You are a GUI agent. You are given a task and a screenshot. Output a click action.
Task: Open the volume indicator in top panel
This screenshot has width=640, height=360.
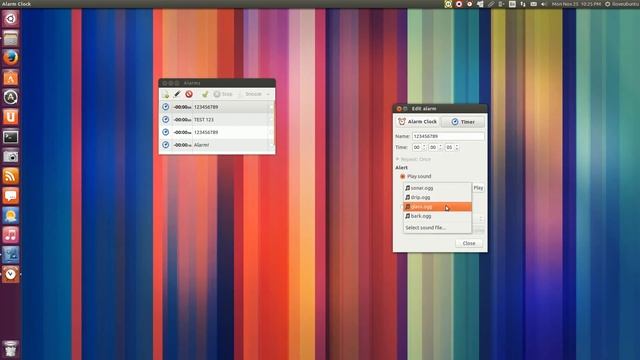pos(544,4)
